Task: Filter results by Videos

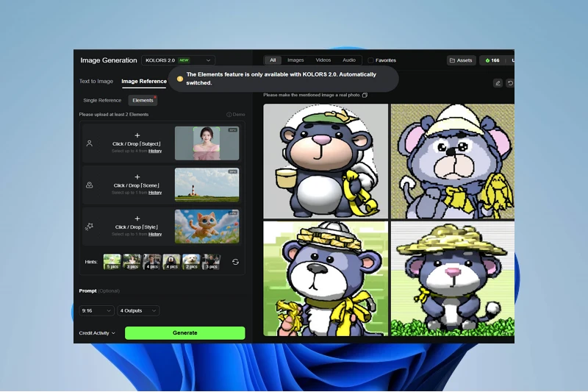Action: [323, 60]
